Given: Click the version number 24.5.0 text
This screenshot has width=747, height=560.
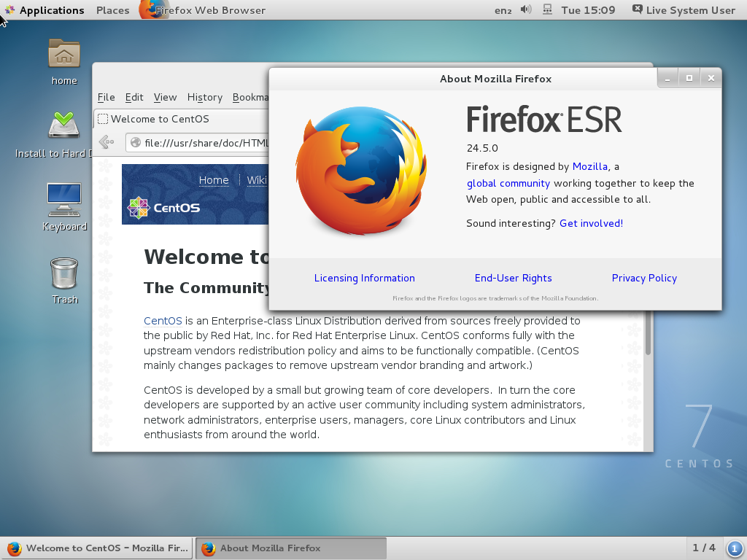Looking at the screenshot, I should [482, 148].
